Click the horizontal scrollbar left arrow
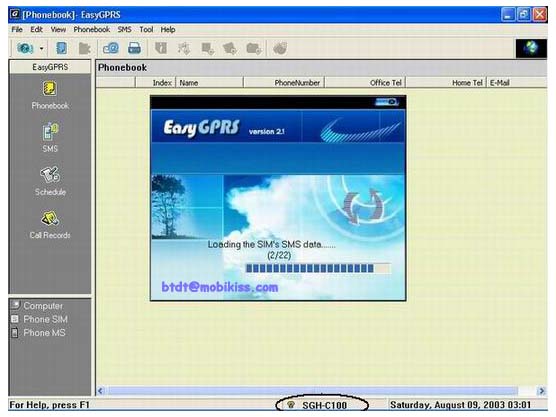Viewport: 556px width, 417px height. [101, 391]
